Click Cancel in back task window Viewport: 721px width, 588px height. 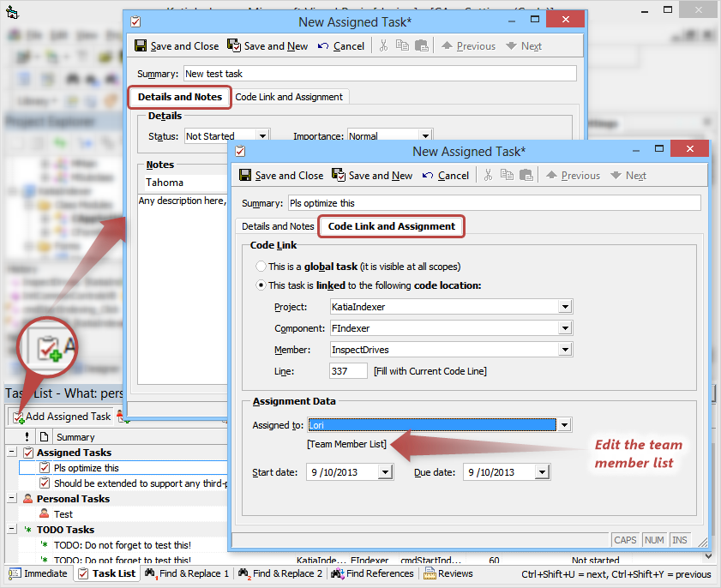point(340,46)
